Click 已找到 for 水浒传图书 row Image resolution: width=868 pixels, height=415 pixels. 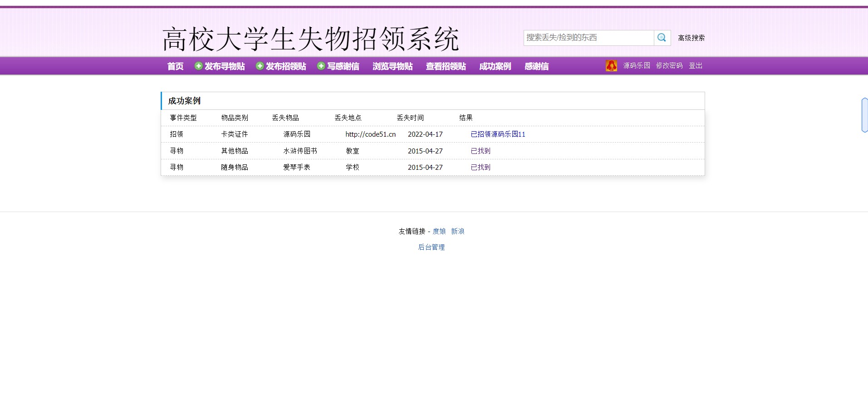[x=481, y=151]
